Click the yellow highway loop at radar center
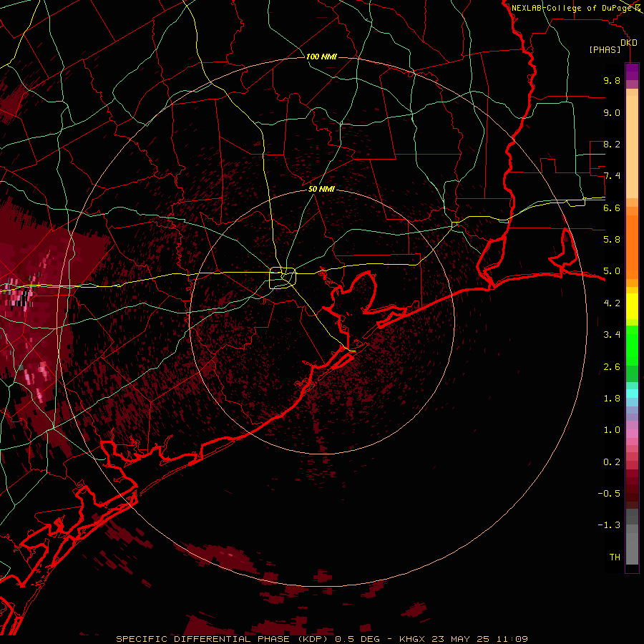 pyautogui.click(x=283, y=278)
